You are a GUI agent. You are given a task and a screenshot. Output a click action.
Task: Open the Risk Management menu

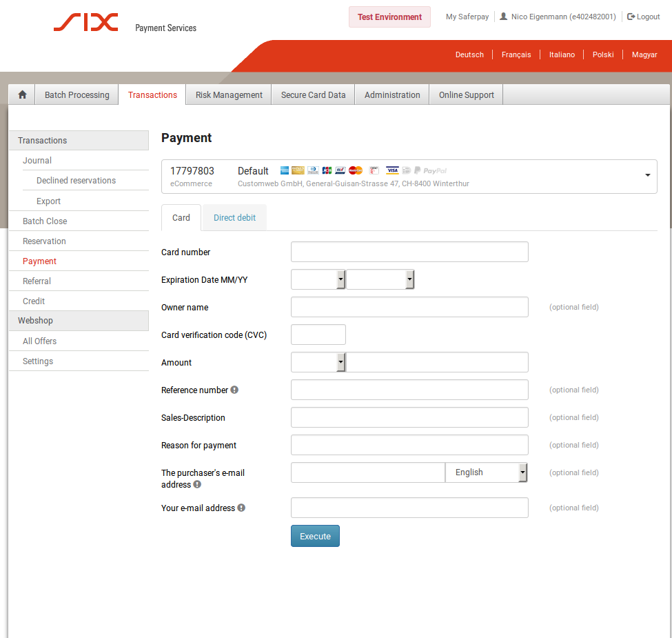coord(227,94)
